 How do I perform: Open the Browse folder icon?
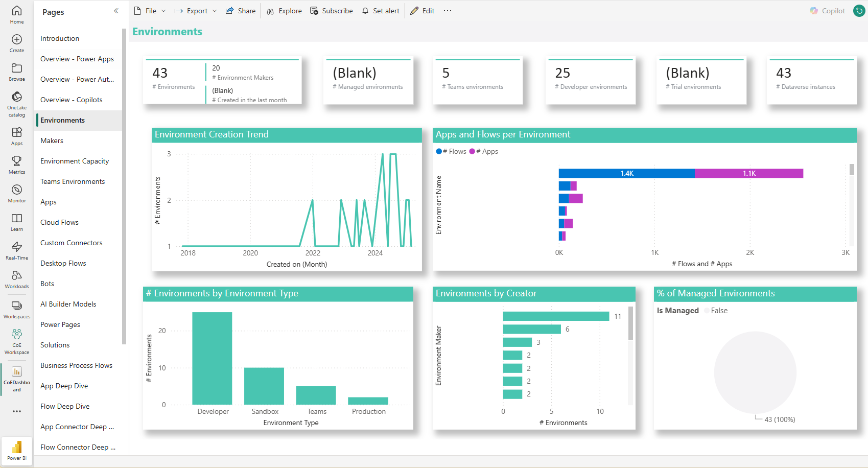click(17, 68)
